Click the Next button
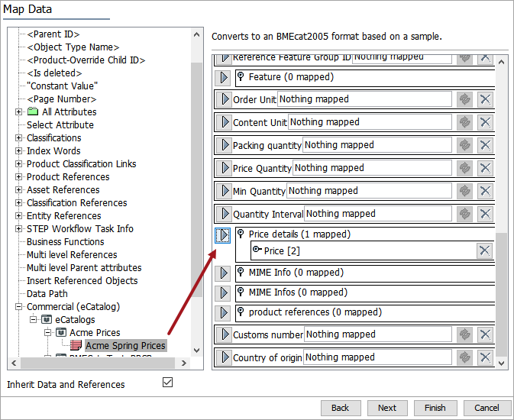Viewport: 514px width, 420px height. coord(387,408)
